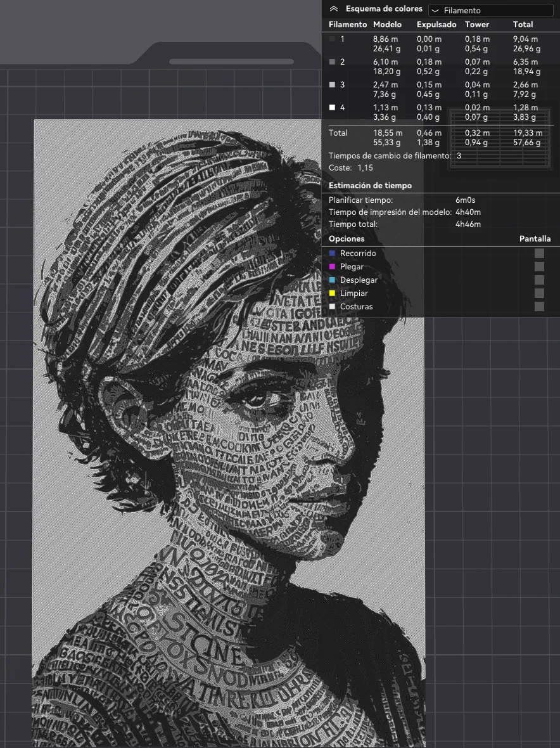Image resolution: width=560 pixels, height=748 pixels.
Task: Click the magenta Plegar color square
Action: click(x=332, y=267)
